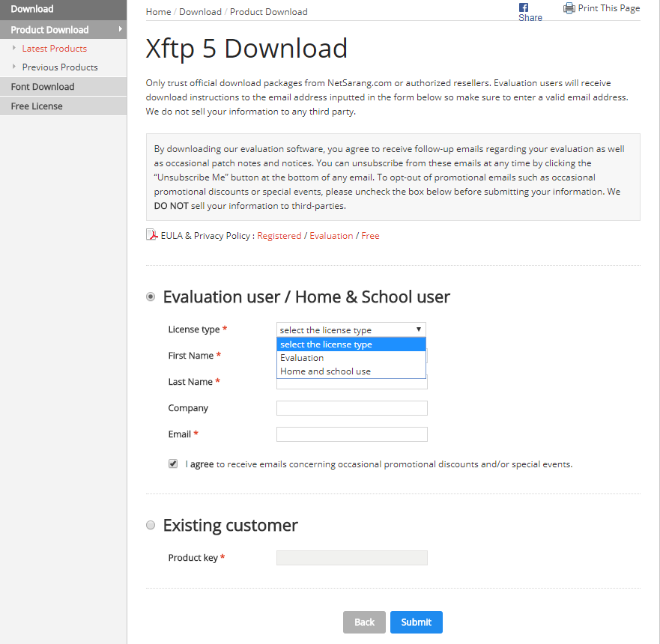Click the 'EULA & Privacy Policy :' text
Image resolution: width=660 pixels, height=644 pixels.
pos(208,236)
